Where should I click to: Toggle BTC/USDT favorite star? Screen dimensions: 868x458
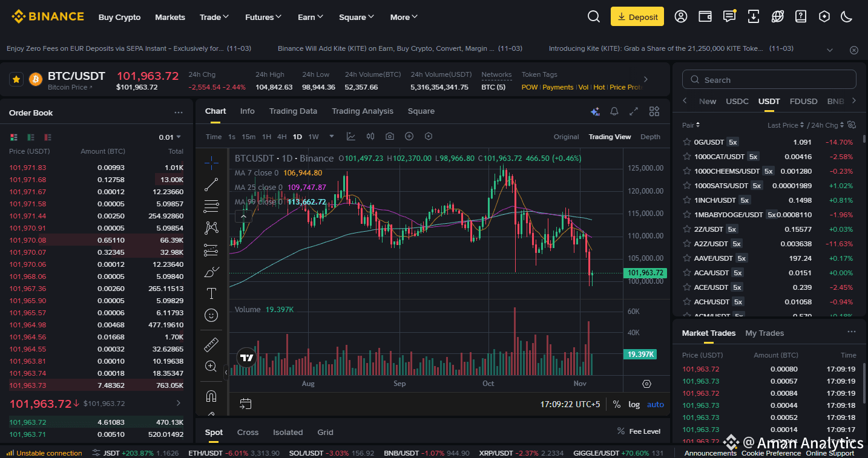click(x=16, y=79)
